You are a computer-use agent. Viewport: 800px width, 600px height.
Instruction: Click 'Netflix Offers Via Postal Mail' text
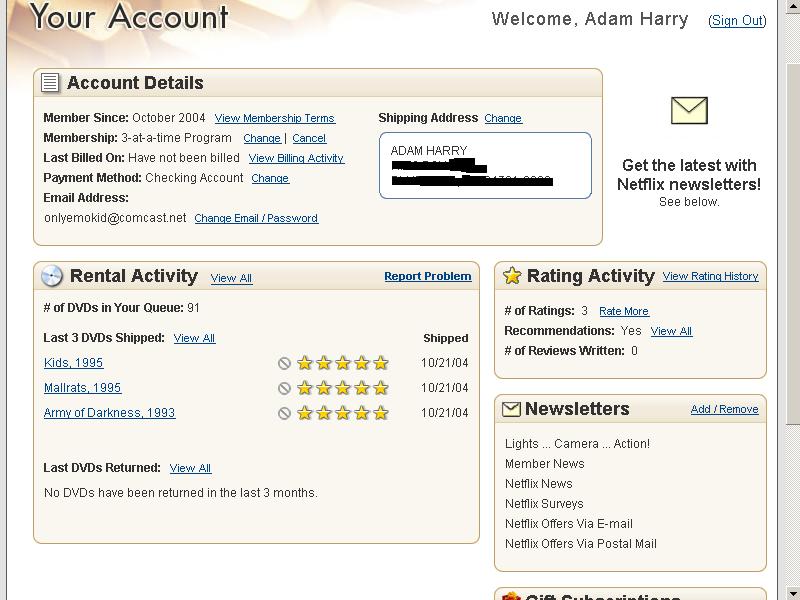coord(581,544)
